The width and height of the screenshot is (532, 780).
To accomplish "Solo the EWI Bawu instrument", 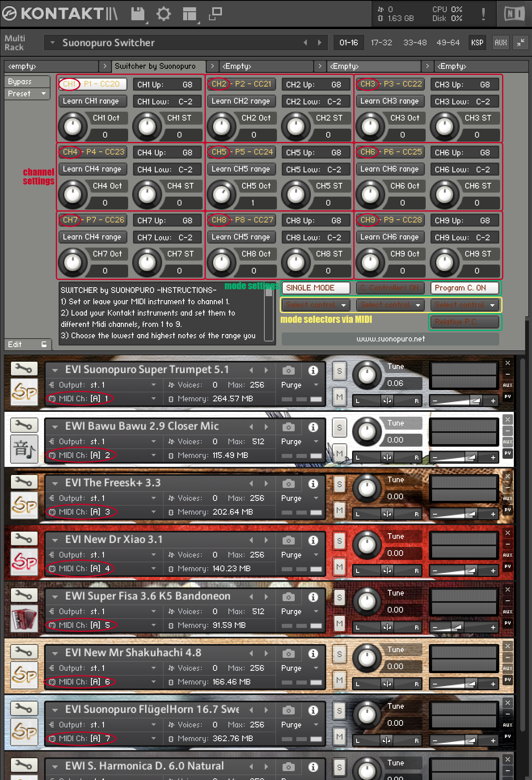I will pos(339,428).
